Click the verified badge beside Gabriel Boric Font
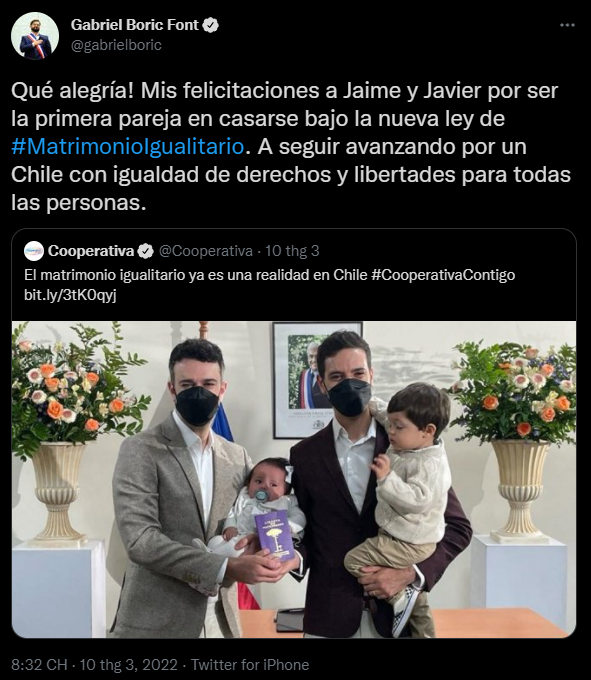The height and width of the screenshot is (680, 591). [x=211, y=25]
